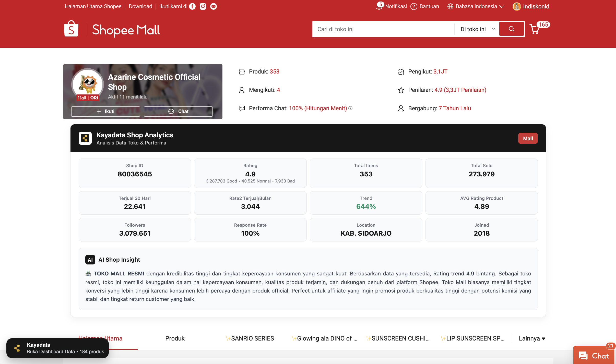Click the shop Chat button

point(178,112)
